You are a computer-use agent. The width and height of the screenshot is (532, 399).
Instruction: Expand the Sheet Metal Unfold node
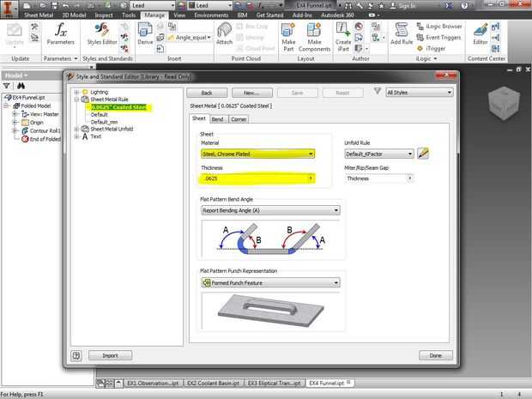click(x=76, y=129)
